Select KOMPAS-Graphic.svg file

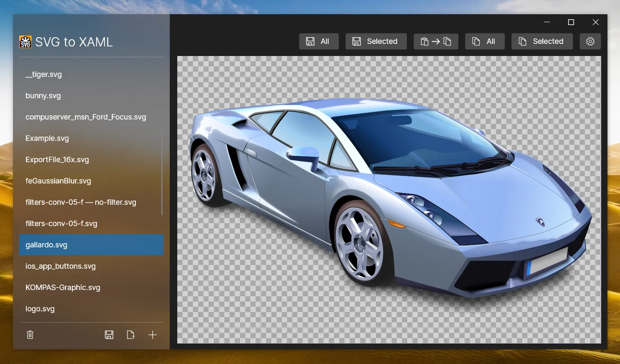(x=91, y=288)
